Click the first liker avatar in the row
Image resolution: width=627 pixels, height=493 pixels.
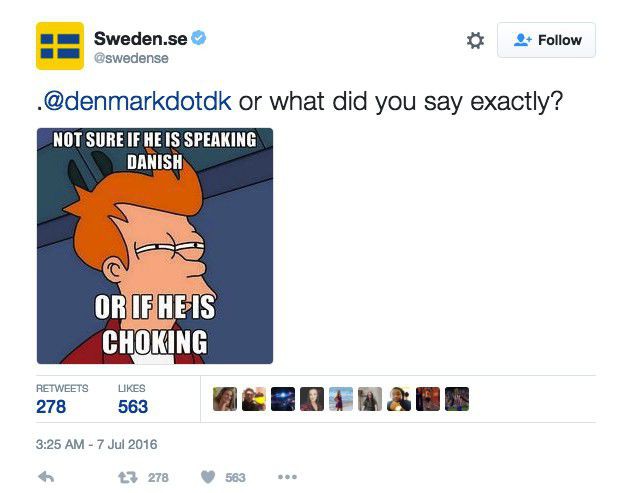pyautogui.click(x=225, y=400)
